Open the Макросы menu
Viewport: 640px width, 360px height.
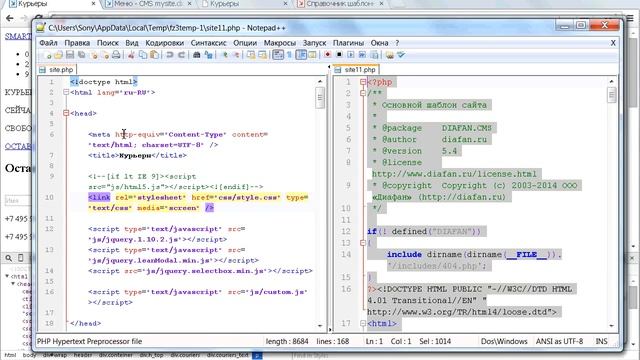(280, 43)
